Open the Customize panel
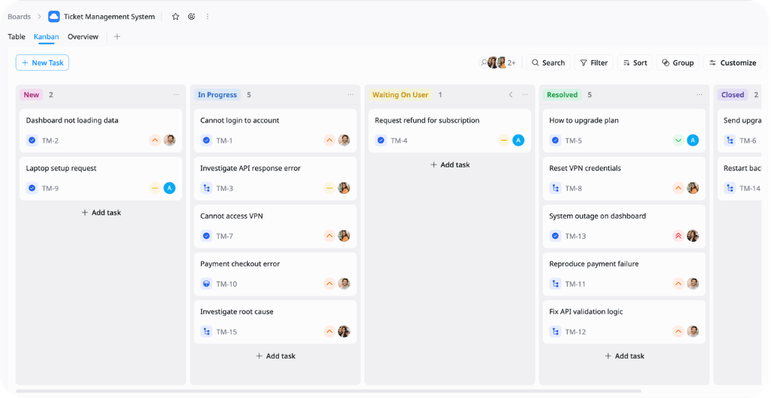This screenshot has width=771, height=398. [732, 62]
